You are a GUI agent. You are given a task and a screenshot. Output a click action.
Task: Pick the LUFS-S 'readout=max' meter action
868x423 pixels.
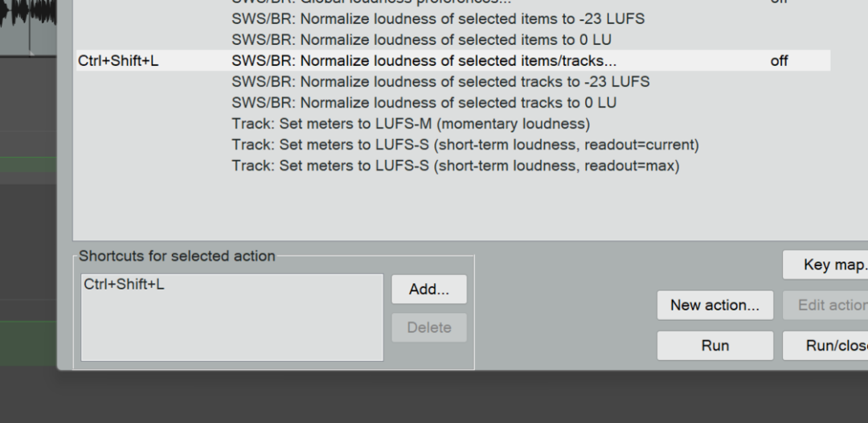pos(455,166)
